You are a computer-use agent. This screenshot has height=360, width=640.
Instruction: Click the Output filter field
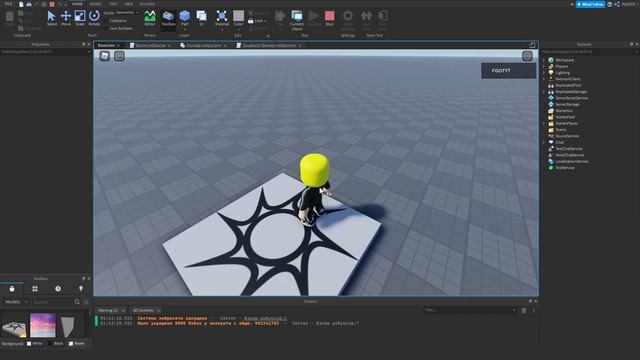[x=470, y=310]
